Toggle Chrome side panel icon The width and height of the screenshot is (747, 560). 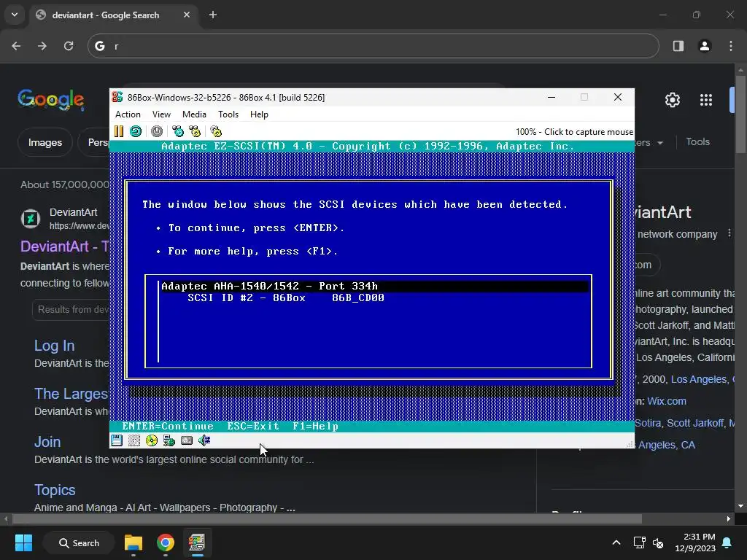pyautogui.click(x=678, y=46)
